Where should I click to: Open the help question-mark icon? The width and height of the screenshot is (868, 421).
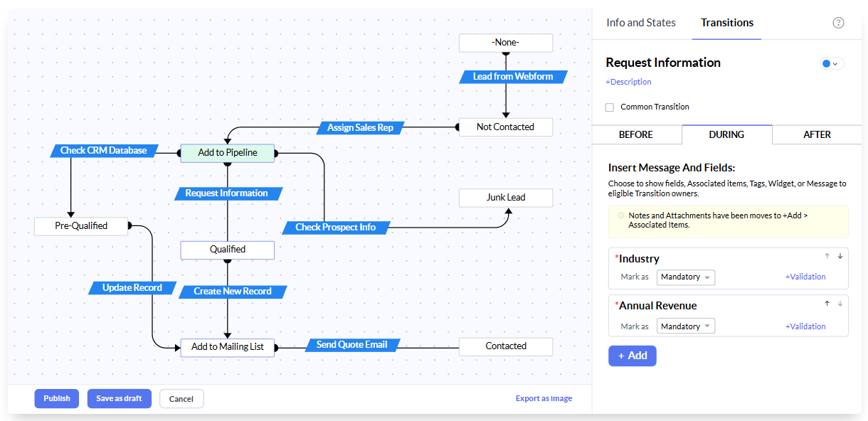click(x=838, y=23)
